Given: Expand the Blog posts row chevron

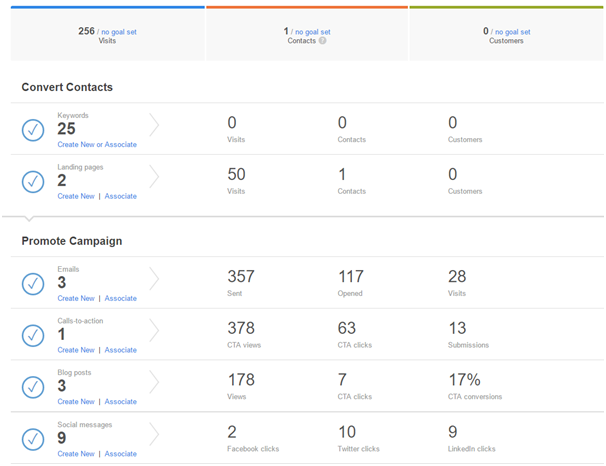Looking at the screenshot, I should 154,382.
